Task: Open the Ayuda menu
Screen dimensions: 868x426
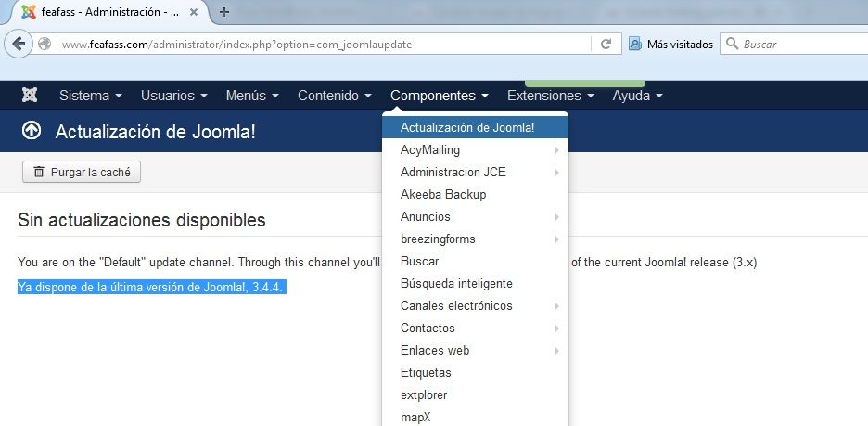Action: point(637,96)
